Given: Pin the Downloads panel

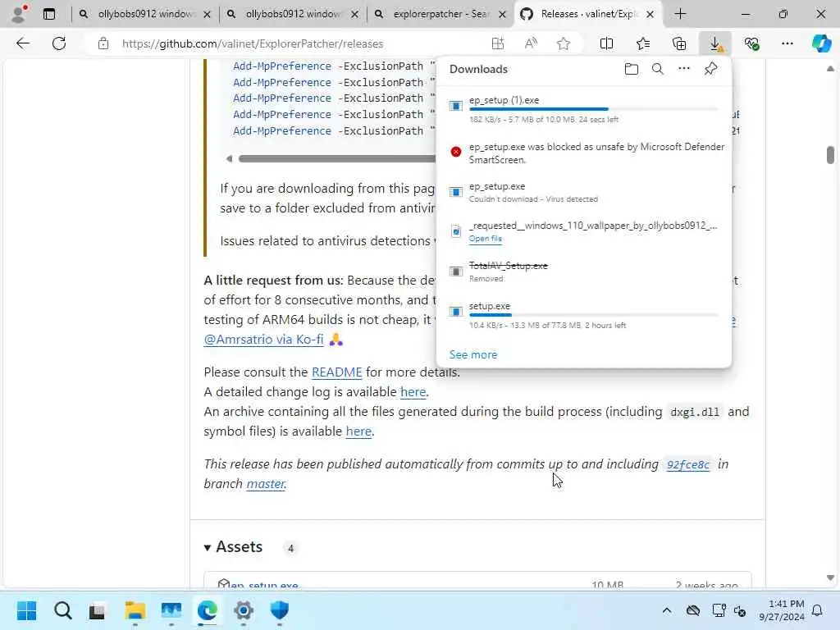Looking at the screenshot, I should click(710, 69).
